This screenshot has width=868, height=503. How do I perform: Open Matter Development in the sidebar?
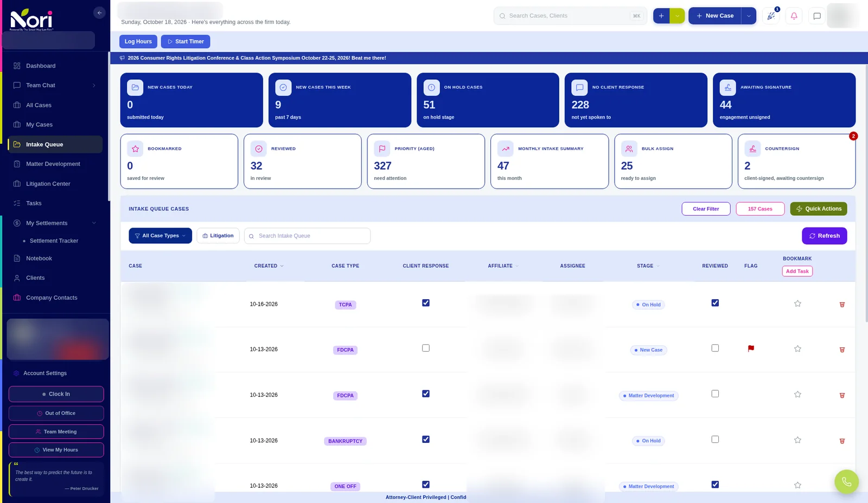pyautogui.click(x=54, y=164)
